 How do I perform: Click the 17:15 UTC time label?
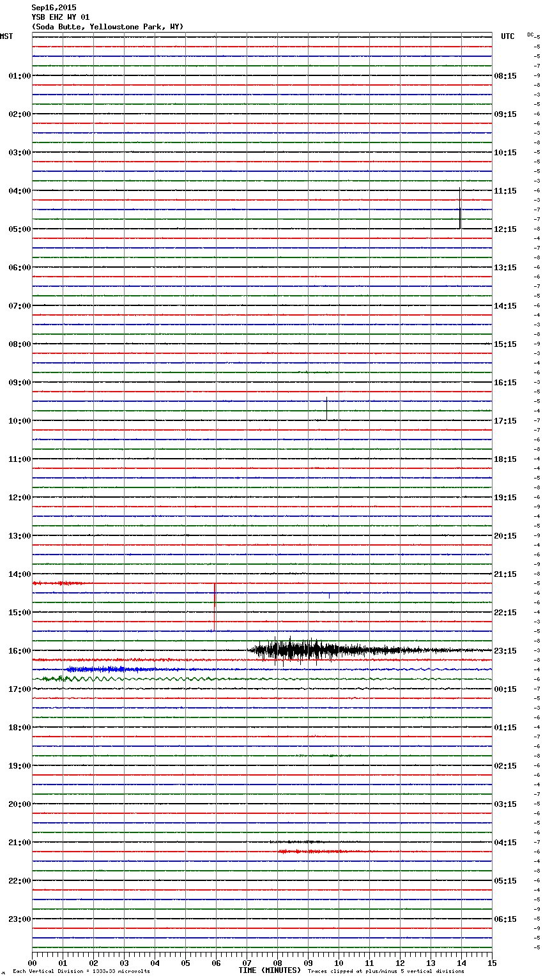coord(505,421)
